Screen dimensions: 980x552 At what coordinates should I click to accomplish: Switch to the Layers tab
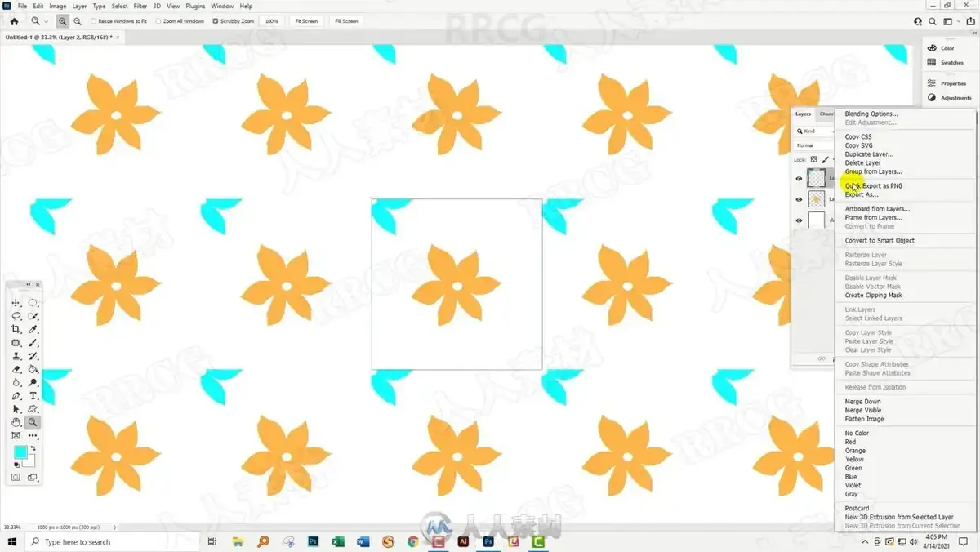point(804,114)
